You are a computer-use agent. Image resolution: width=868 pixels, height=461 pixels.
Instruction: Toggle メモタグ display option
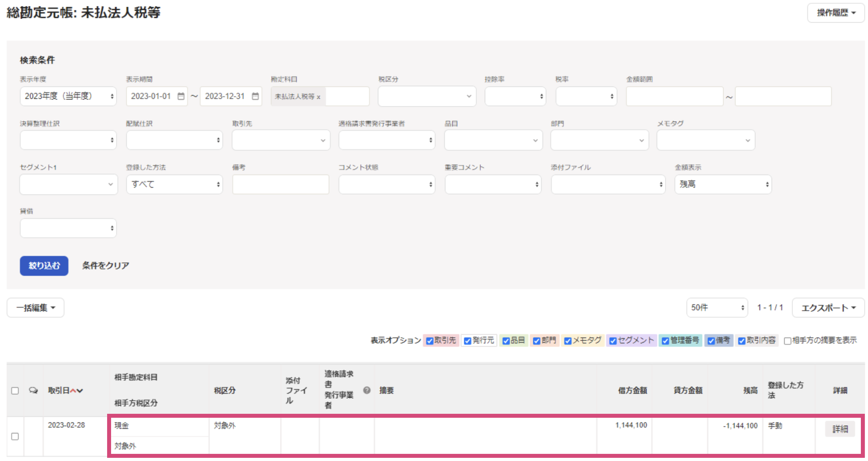568,341
